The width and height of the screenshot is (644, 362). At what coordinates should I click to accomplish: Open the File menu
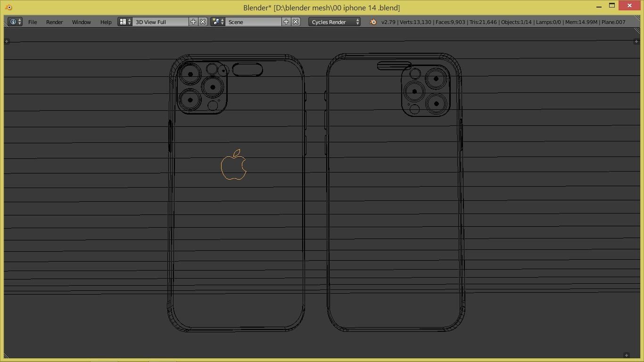pyautogui.click(x=33, y=22)
